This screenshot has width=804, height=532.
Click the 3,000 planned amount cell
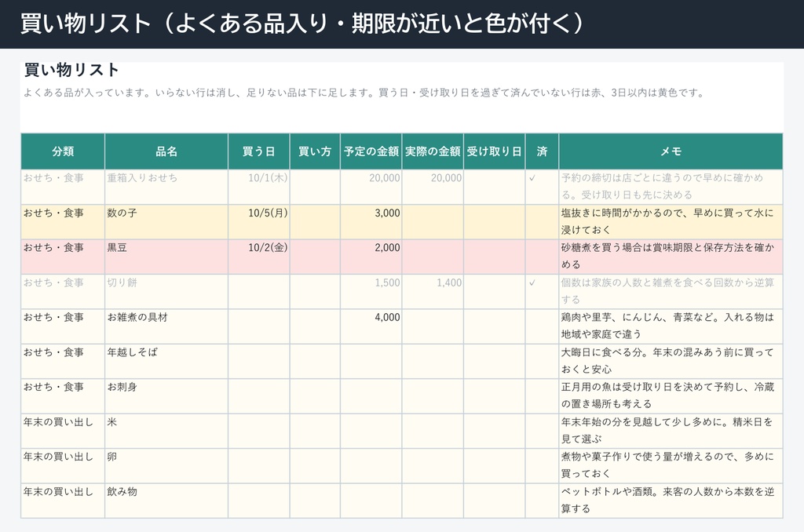[x=371, y=222]
